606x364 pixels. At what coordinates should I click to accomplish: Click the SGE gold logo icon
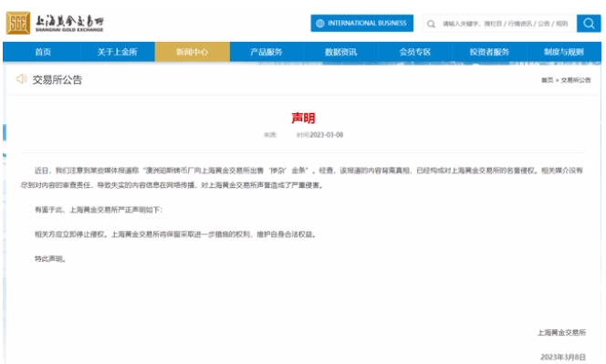[x=18, y=23]
